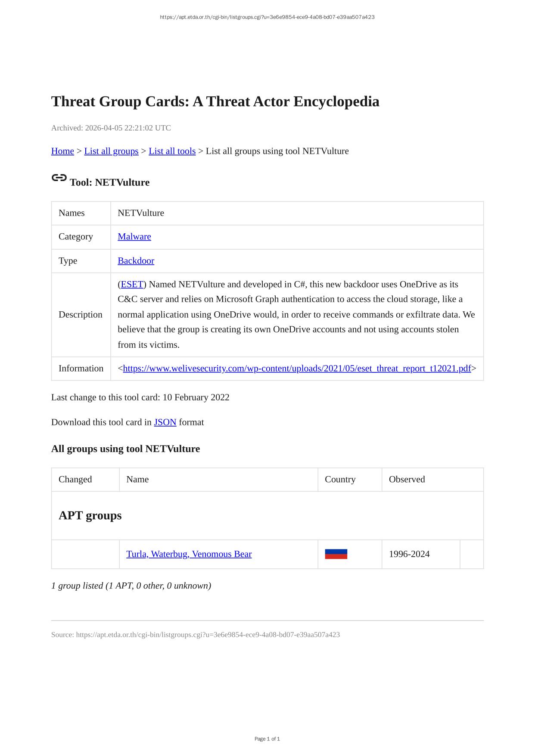Viewport: 535px width, 756px height.
Task: Open Turla, Waterbug, Venomous Bear group
Action: (189, 554)
